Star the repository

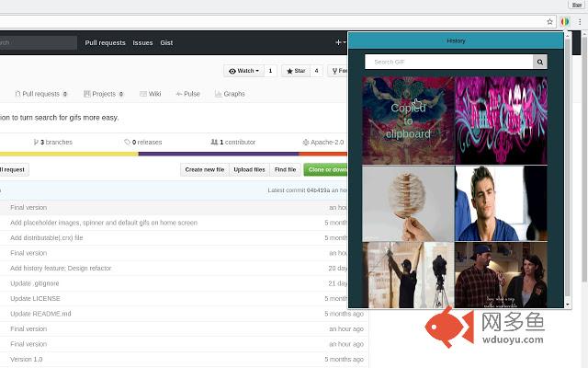296,71
